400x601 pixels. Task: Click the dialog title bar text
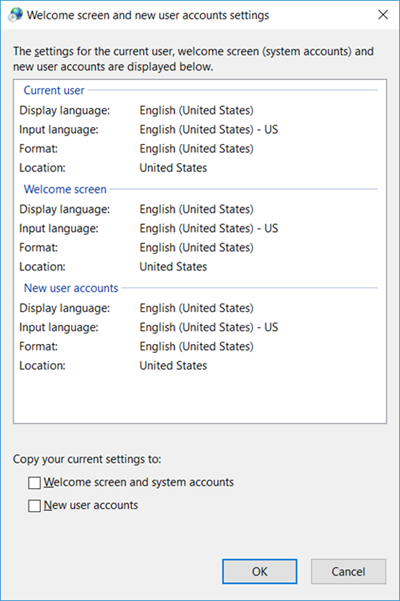point(148,15)
